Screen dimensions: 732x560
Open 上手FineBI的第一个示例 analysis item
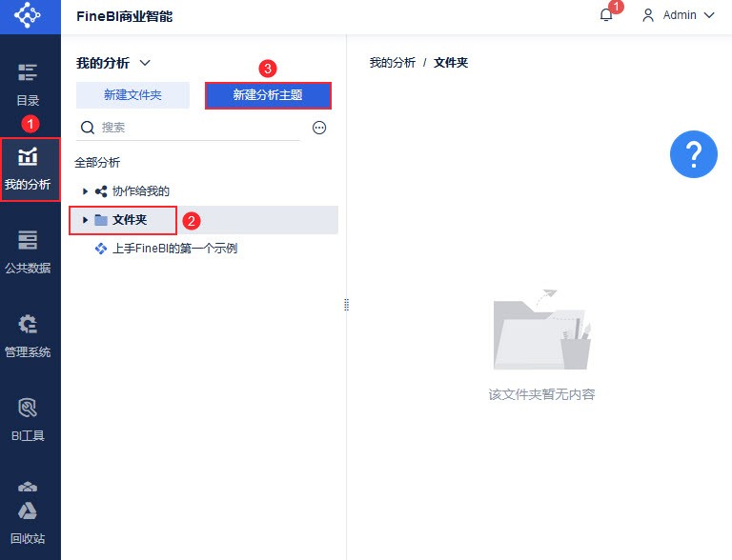pos(173,249)
